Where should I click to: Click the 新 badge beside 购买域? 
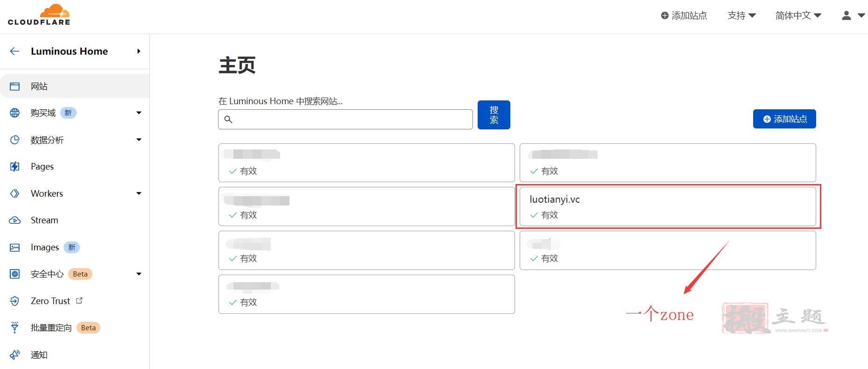(x=68, y=113)
